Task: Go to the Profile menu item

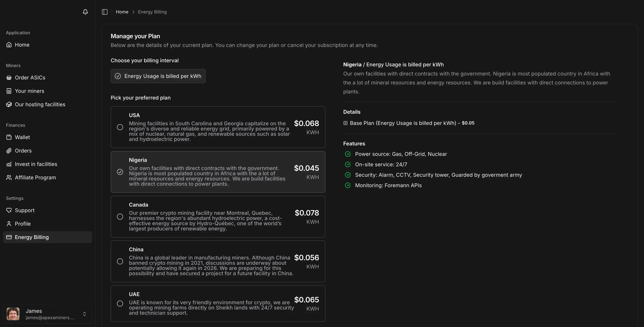Action: 23,224
